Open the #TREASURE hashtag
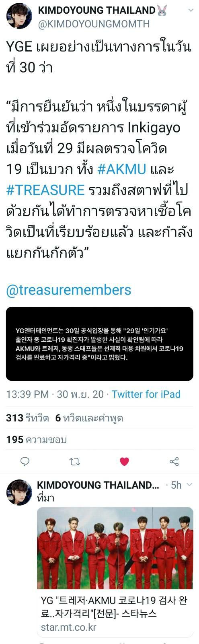 click(x=45, y=190)
